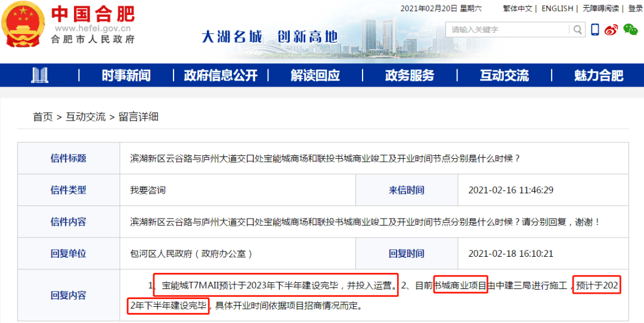Click the 回复单位 label cell

tap(69, 254)
